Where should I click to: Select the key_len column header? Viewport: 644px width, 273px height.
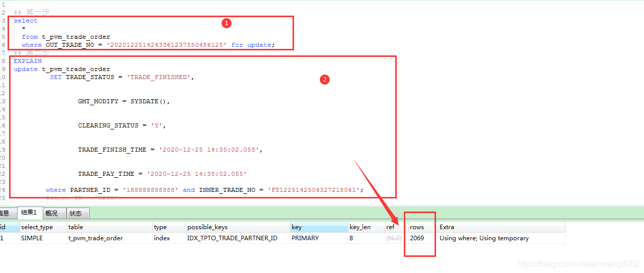click(x=366, y=227)
